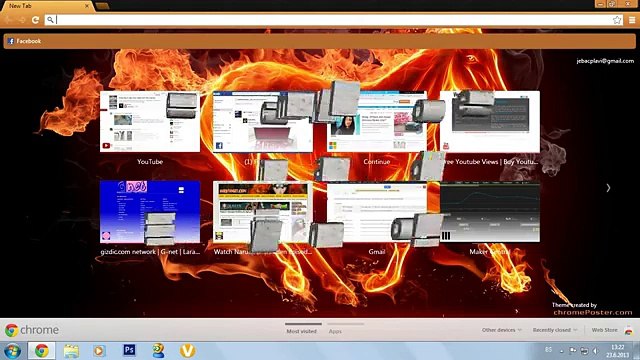The height and width of the screenshot is (360, 640).
Task: Click the network tray icon
Action: (584, 351)
